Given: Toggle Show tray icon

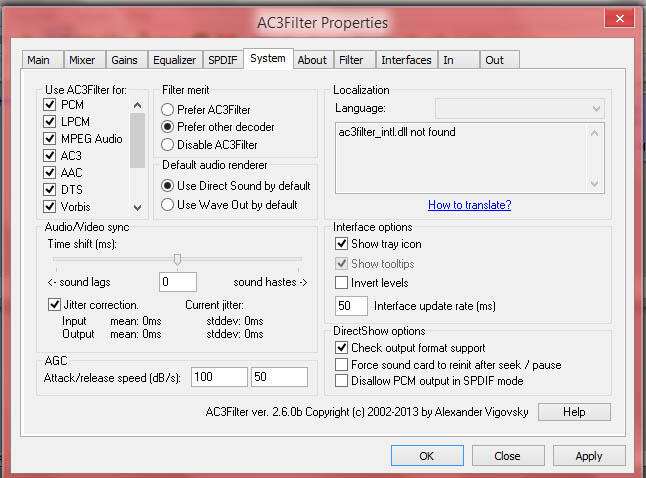Looking at the screenshot, I should [x=341, y=244].
